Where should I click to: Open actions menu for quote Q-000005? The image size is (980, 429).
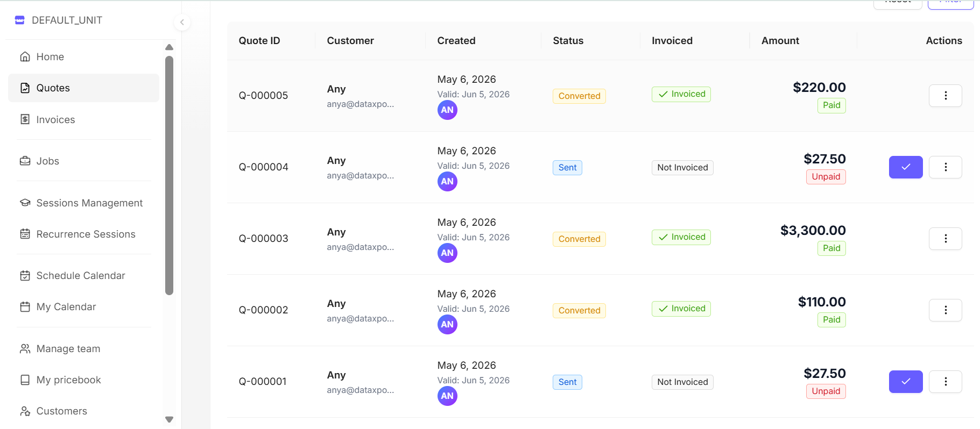coord(945,96)
